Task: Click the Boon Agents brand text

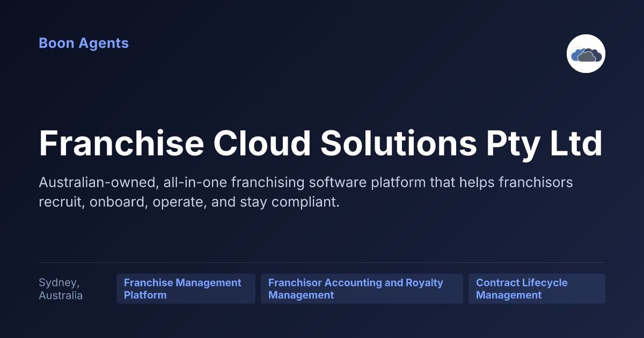Action: 84,43
